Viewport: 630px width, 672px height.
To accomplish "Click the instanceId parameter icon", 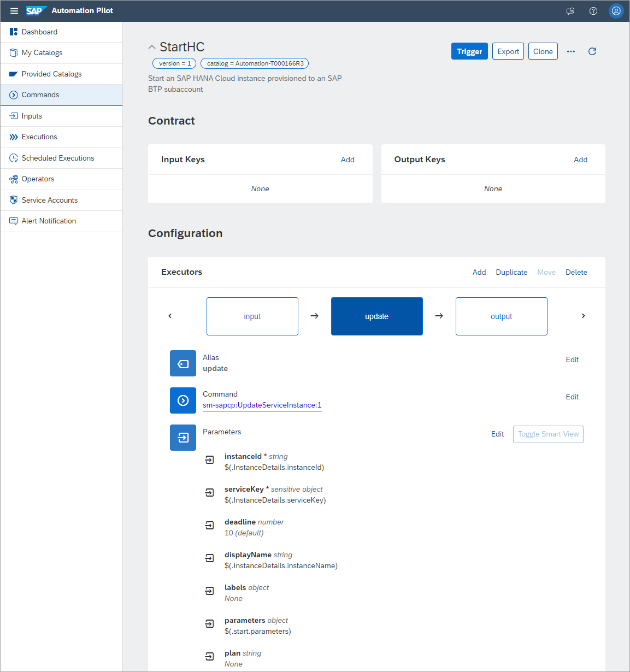I will click(x=209, y=460).
